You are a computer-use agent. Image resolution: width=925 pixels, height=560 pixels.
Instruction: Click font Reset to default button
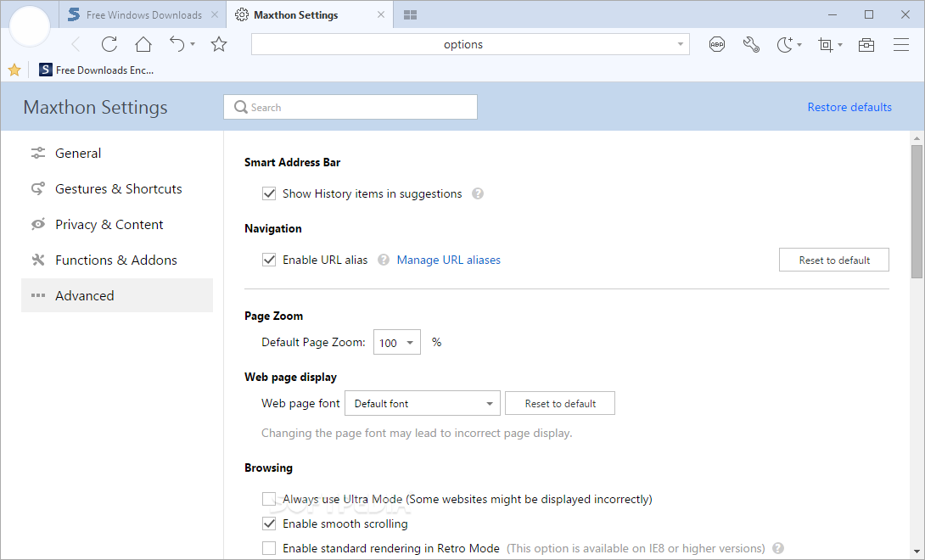560,403
